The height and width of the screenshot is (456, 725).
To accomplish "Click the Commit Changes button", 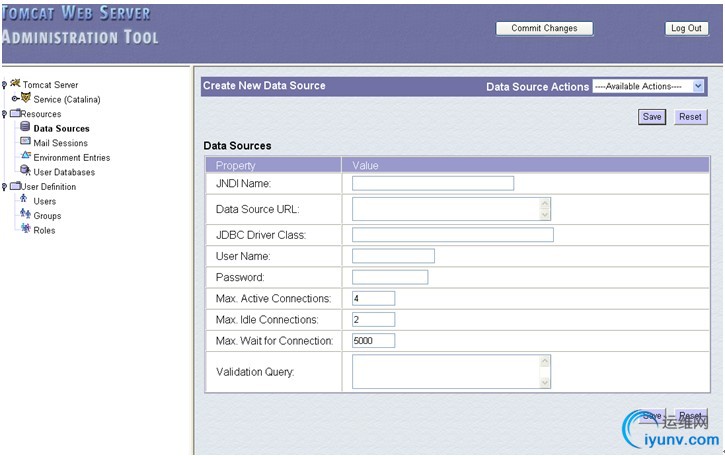I will click(544, 28).
